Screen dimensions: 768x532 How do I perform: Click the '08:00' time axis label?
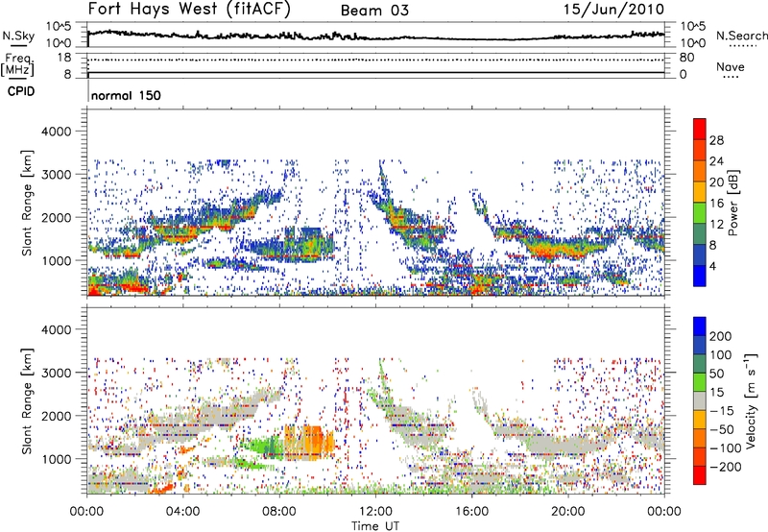279,512
